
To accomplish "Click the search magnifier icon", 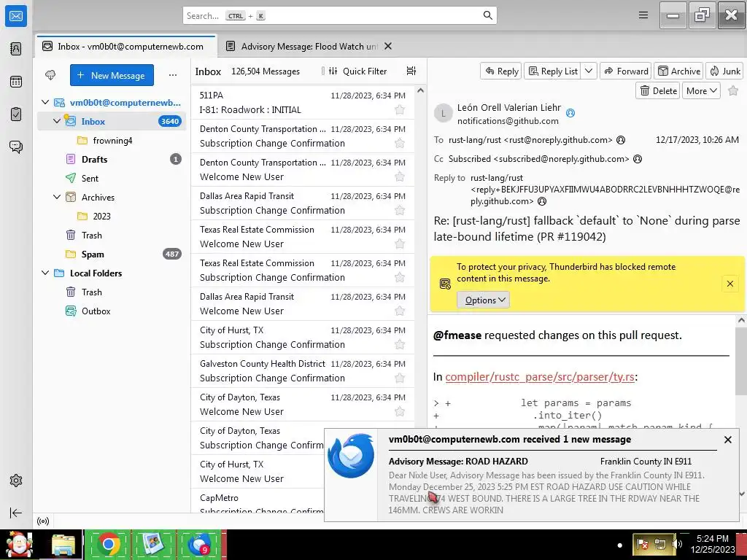I will coord(487,16).
